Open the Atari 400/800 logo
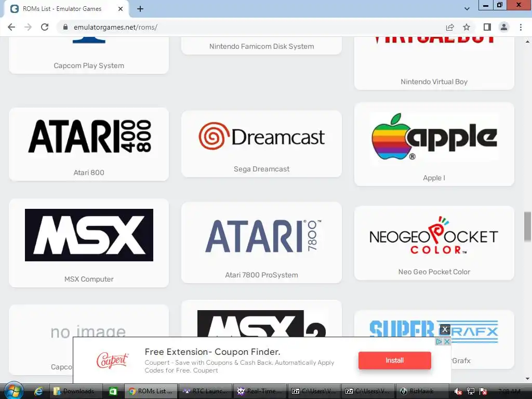Viewport: 532px width, 399px height. 89,136
